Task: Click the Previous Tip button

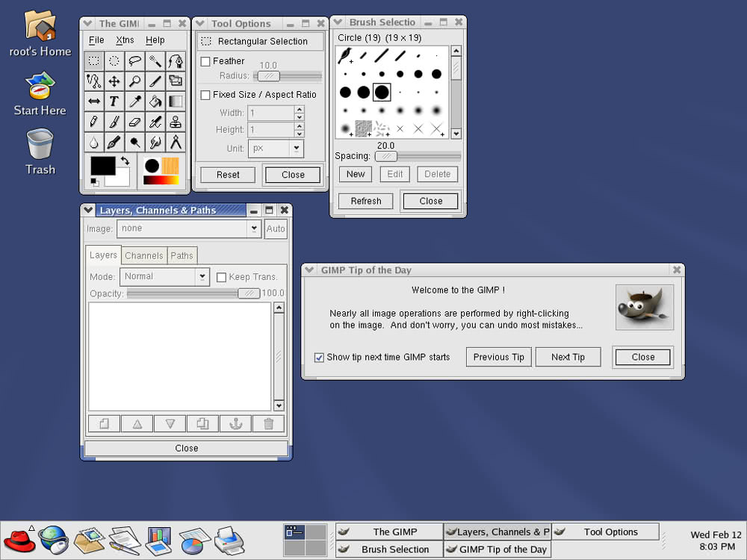Action: [x=499, y=357]
